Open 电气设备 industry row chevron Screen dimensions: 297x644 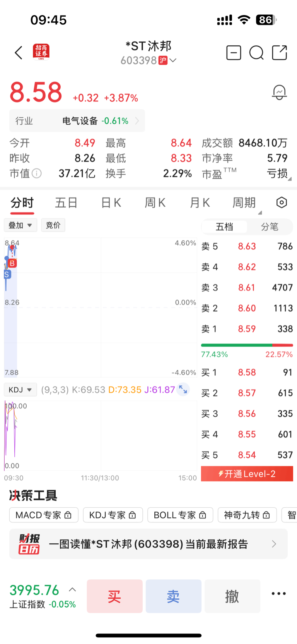[x=137, y=121]
